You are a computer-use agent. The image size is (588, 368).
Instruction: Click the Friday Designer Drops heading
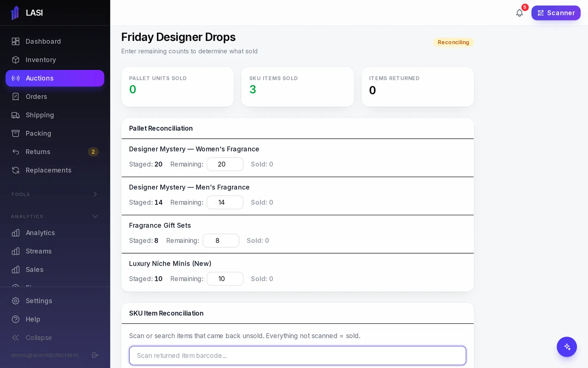click(x=178, y=37)
